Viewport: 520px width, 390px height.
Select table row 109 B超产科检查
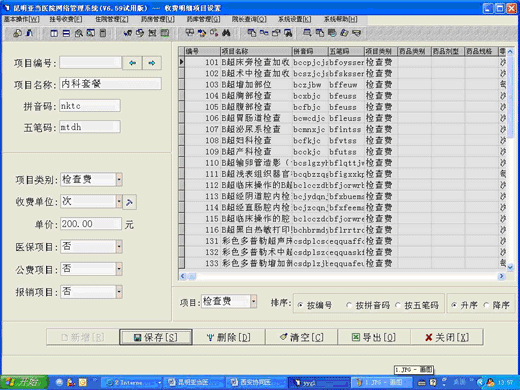click(x=341, y=151)
